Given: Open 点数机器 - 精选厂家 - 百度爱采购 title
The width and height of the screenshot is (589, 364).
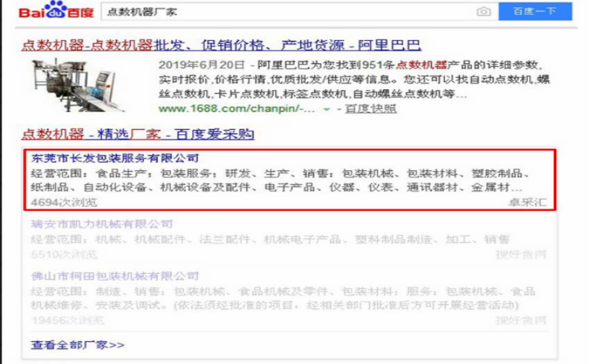Looking at the screenshot, I should 137,134.
